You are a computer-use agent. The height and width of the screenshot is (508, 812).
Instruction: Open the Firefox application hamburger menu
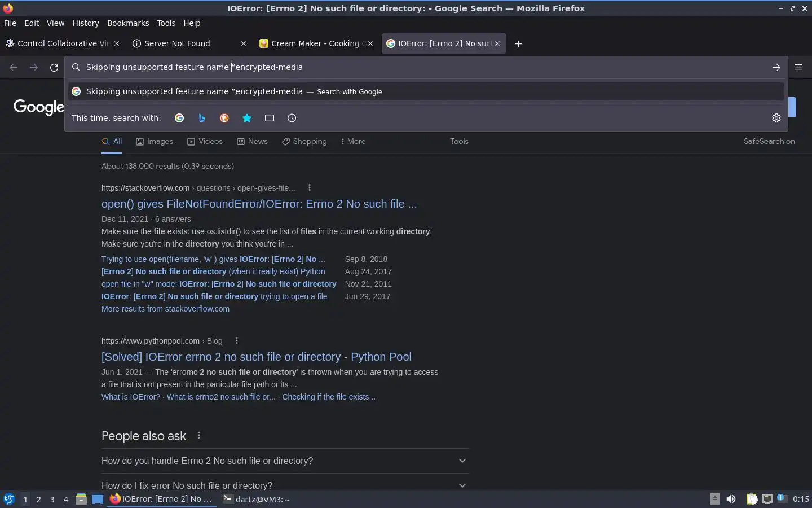click(798, 67)
